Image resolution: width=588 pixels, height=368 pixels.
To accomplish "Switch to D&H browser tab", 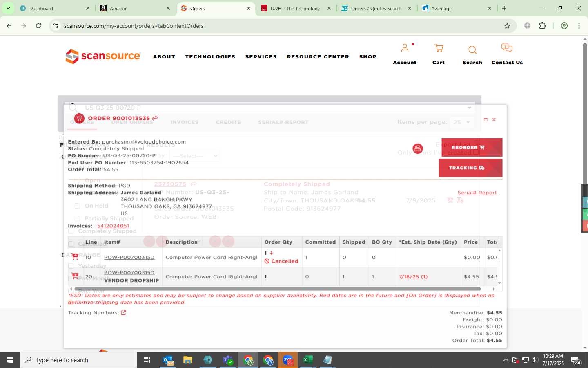I will point(296,8).
